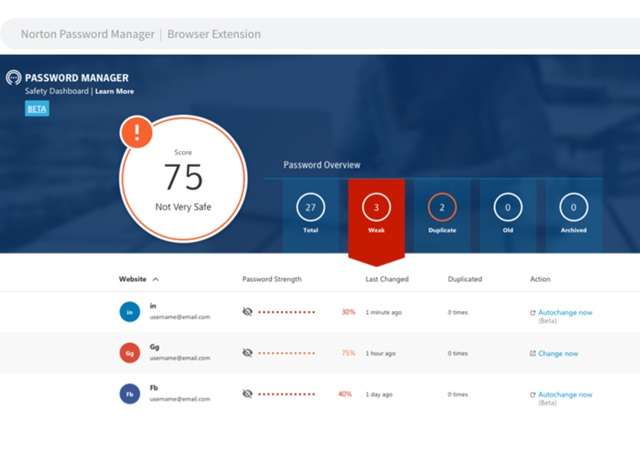Click the masked password dots in Gg row

pyautogui.click(x=287, y=353)
